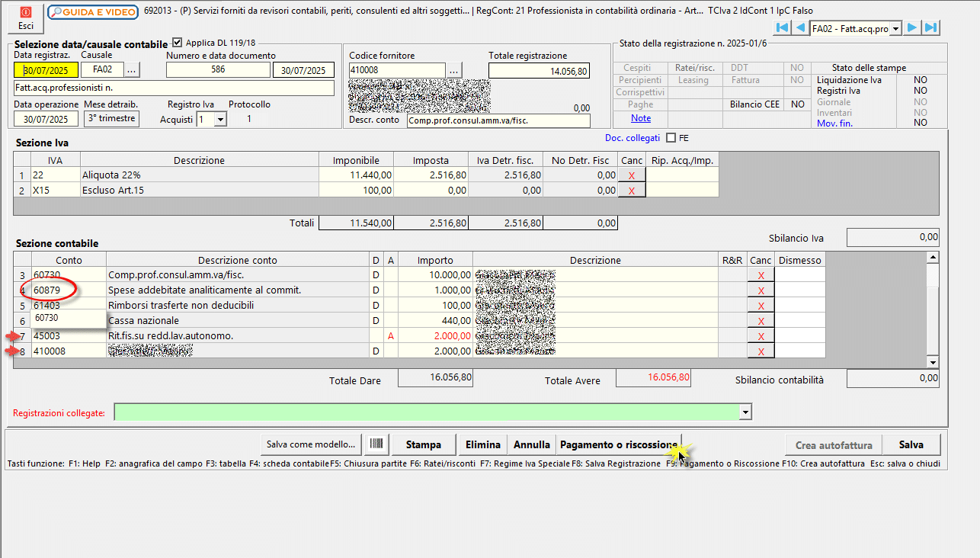
Task: Click the Salva button
Action: (x=911, y=444)
